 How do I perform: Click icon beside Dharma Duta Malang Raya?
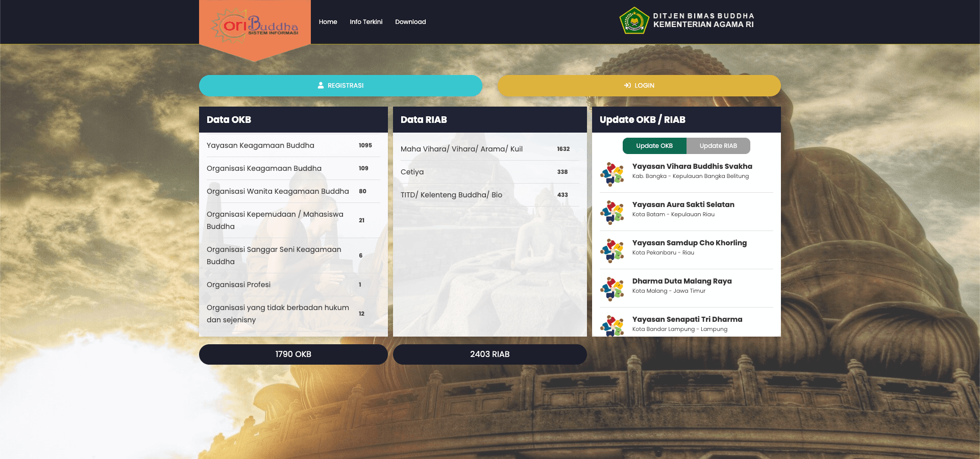[612, 289]
